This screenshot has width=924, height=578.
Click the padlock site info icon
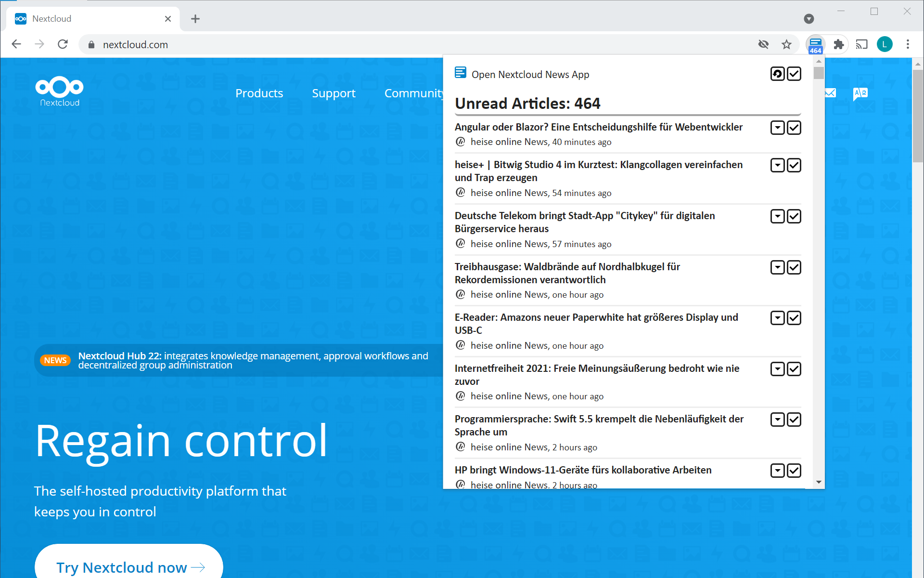click(x=91, y=45)
